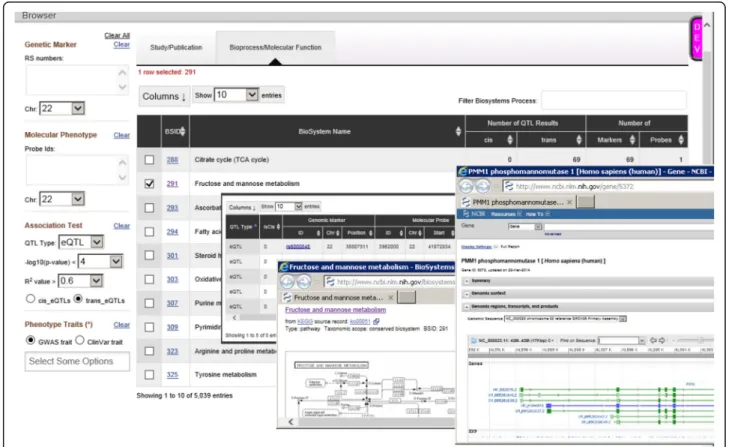Check the Arginine and proline row checkbox
Screen dimensions: 729x447
pyautogui.click(x=149, y=351)
